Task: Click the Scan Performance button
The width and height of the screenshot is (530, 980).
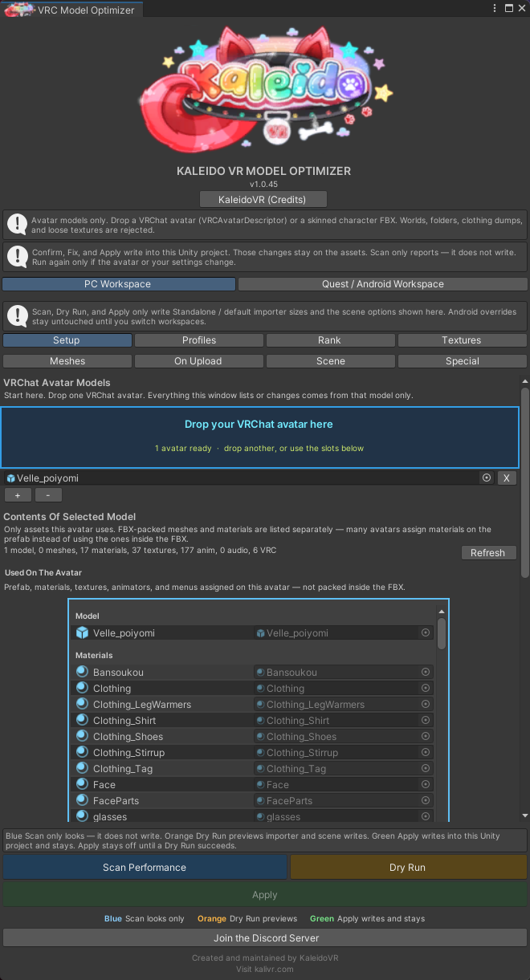Action: [x=145, y=868]
